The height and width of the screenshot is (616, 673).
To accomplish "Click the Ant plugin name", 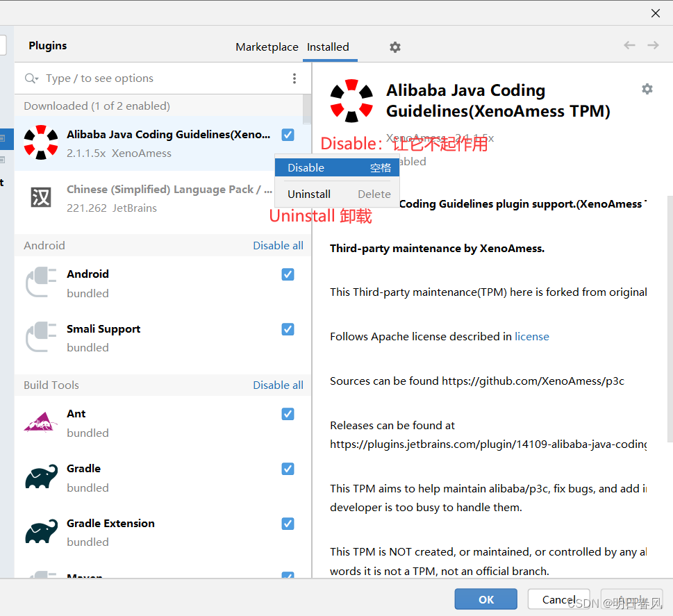I will click(x=76, y=413).
